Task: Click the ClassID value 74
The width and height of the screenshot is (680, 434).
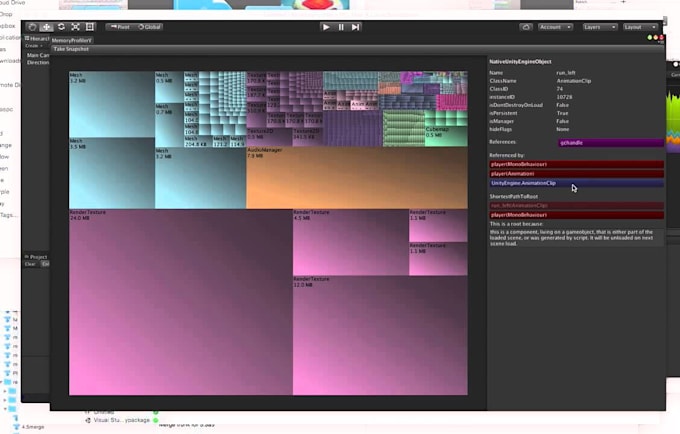Action: click(x=560, y=89)
